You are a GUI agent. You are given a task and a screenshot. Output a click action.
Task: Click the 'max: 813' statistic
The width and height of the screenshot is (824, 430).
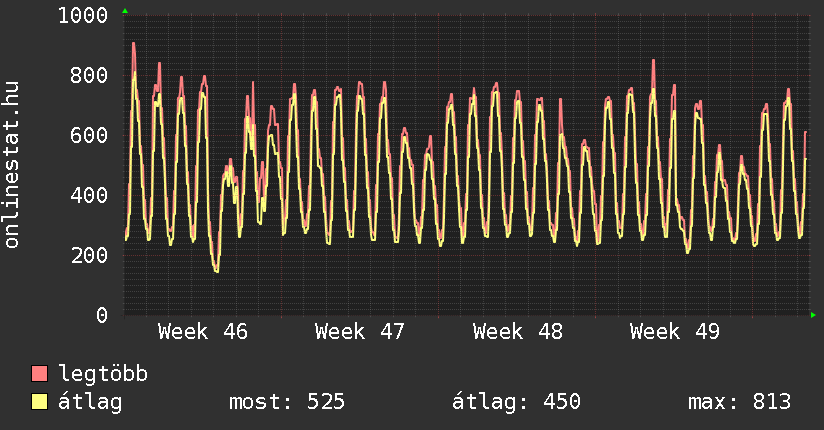pos(739,402)
